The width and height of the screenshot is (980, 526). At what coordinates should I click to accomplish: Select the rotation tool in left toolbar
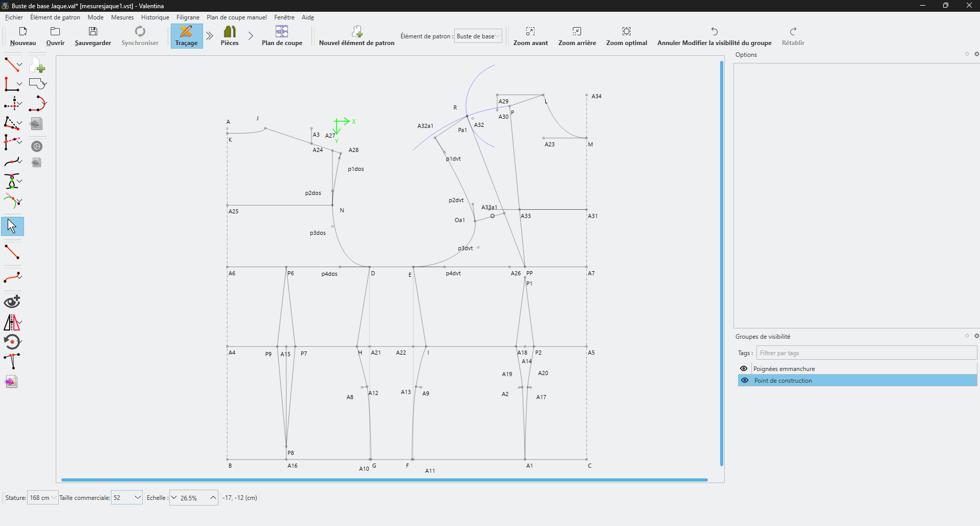pyautogui.click(x=12, y=342)
